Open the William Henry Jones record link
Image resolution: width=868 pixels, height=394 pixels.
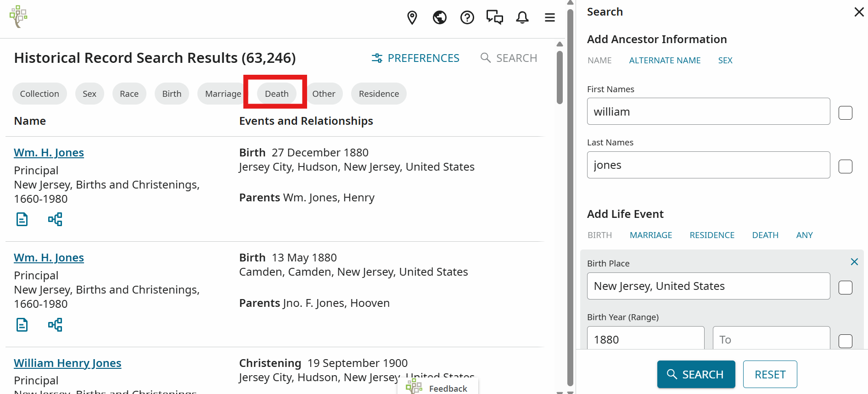(67, 363)
